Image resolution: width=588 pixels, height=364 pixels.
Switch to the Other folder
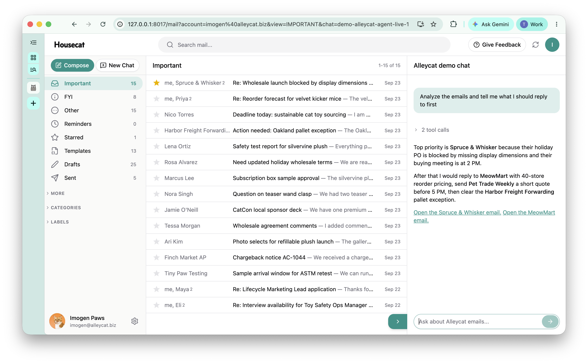coord(94,111)
